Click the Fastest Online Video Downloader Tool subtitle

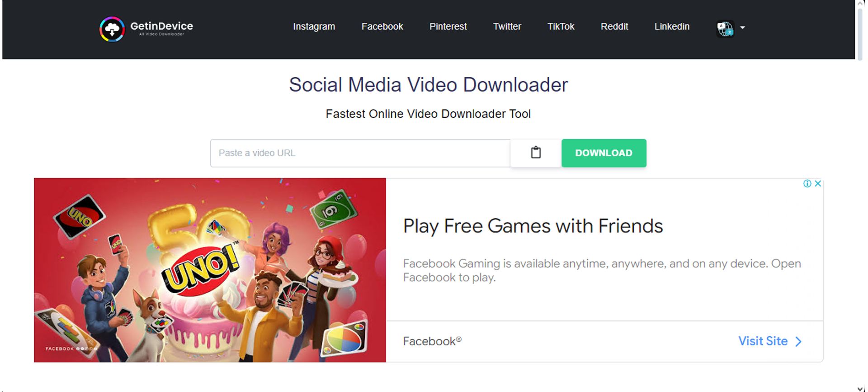click(x=428, y=114)
